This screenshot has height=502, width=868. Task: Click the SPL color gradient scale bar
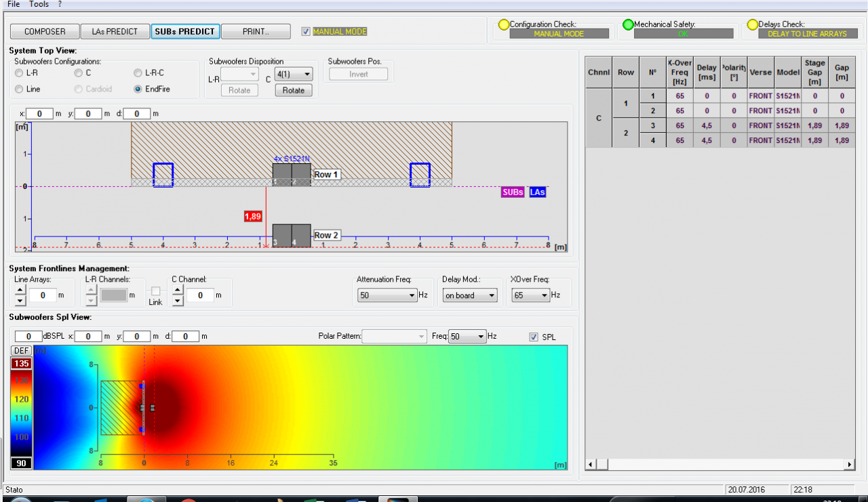coord(22,413)
